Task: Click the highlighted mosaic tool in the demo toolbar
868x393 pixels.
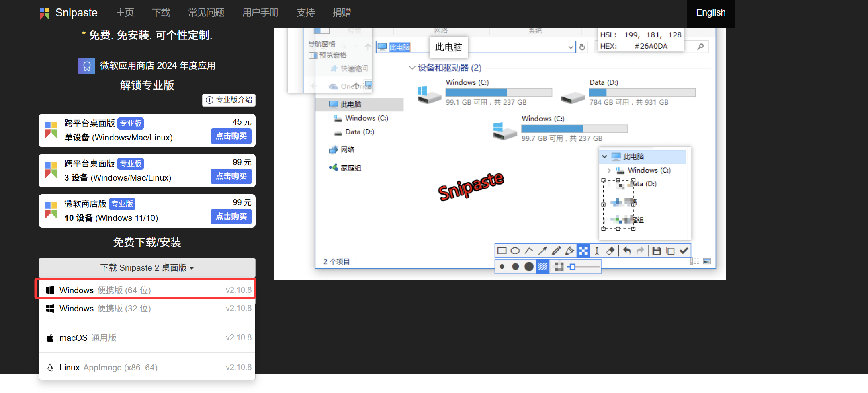Action: click(583, 251)
